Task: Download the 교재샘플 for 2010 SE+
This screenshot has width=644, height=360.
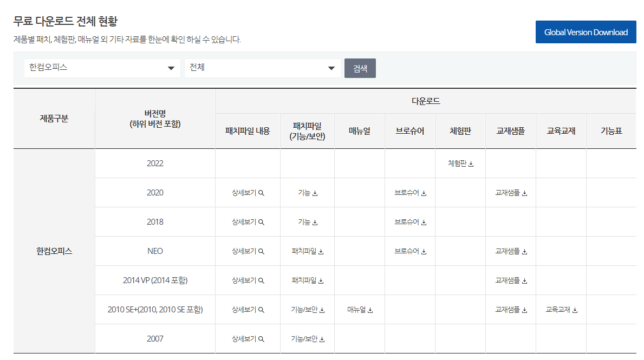Action: pos(511,310)
